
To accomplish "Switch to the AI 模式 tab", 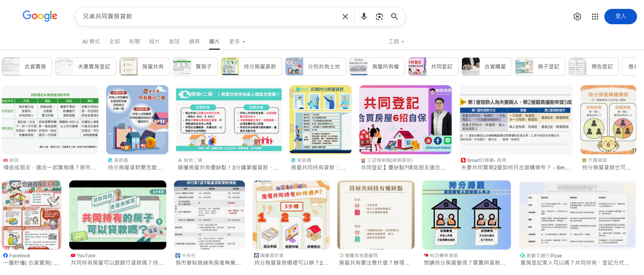I will pyautogui.click(x=91, y=41).
